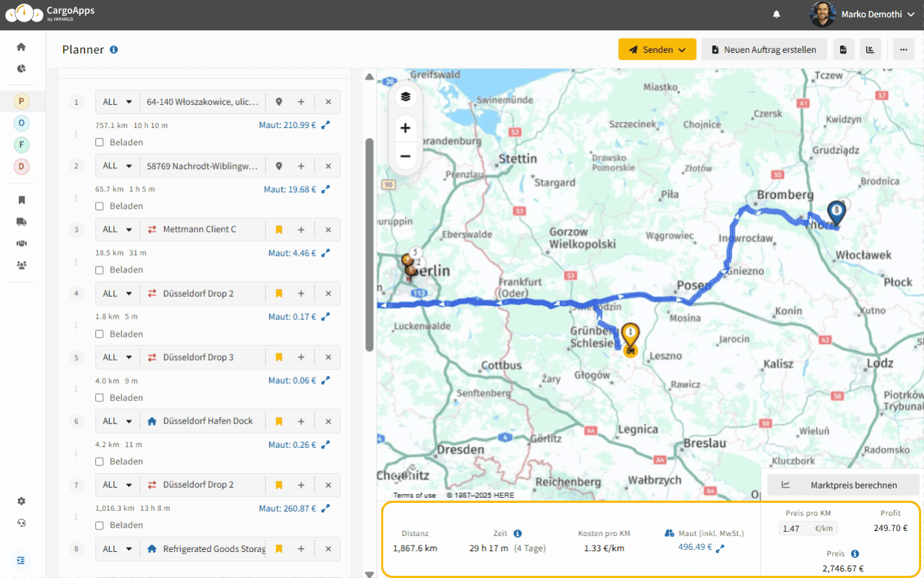Check Beladen under Düsseldorf Hafen Dock
The width and height of the screenshot is (924, 578).
coord(99,461)
